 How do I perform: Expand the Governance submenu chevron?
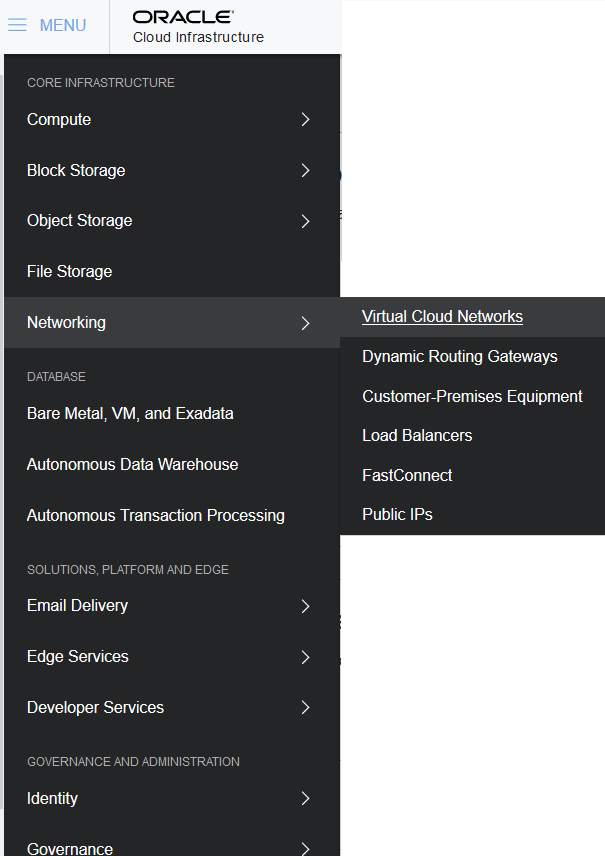coord(305,848)
